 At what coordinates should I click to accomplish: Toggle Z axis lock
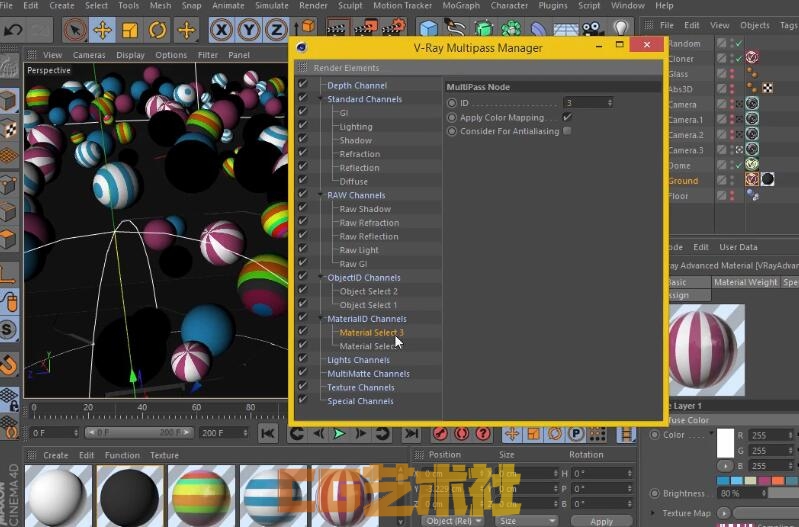(276, 30)
